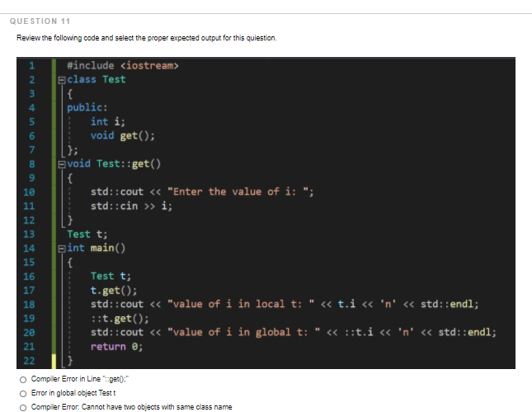Collapse the void Test::get() function block

[x=61, y=164]
